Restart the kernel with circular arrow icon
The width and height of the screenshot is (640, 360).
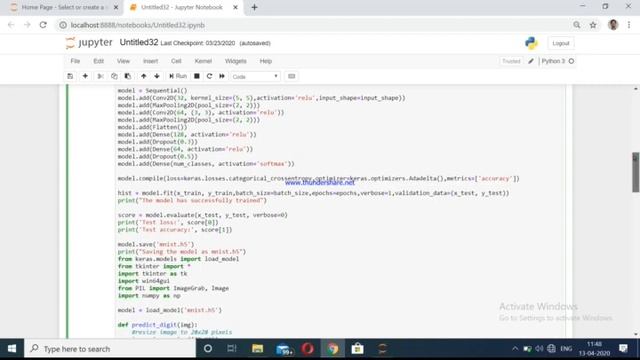209,76
